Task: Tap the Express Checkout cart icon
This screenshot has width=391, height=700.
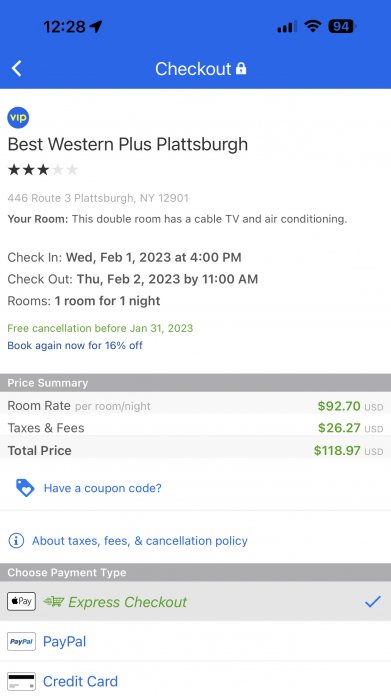Action: 54,602
